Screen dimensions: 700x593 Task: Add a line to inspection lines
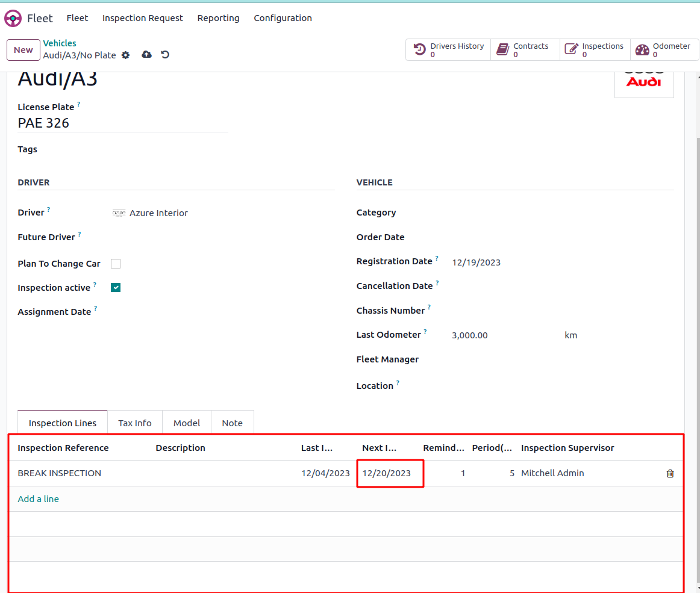tap(39, 499)
